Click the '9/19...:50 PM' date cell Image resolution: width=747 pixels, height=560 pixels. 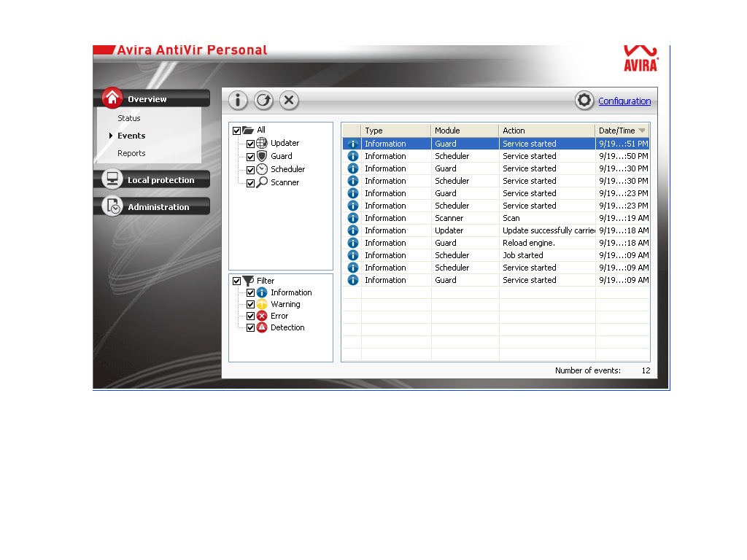click(623, 156)
